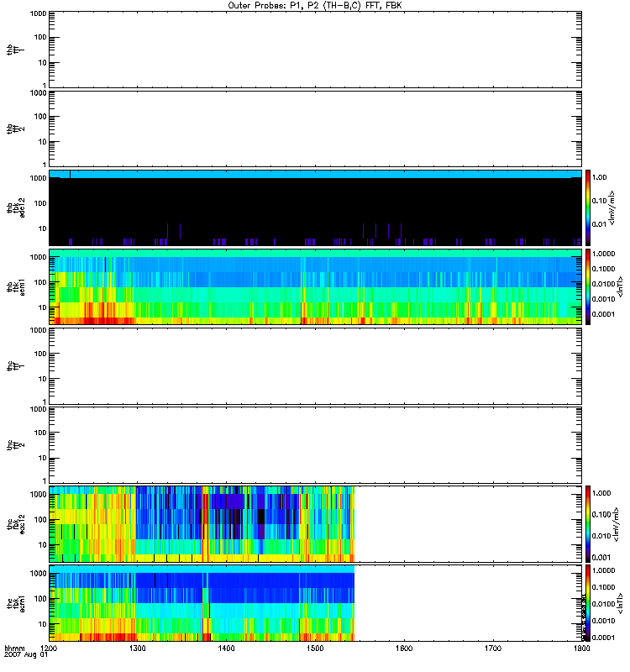Click the '1.00' value on the ede12 color bar
Screen dimensions: 630x672
pyautogui.click(x=599, y=177)
